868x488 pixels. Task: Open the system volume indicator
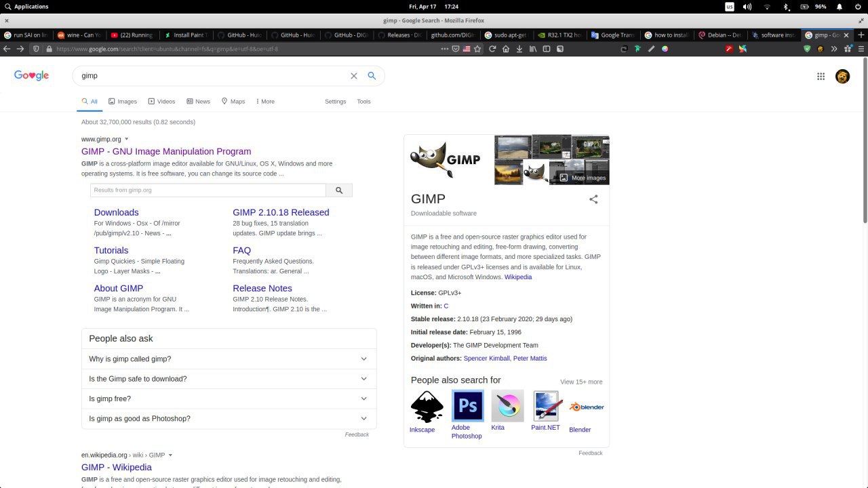coord(747,6)
